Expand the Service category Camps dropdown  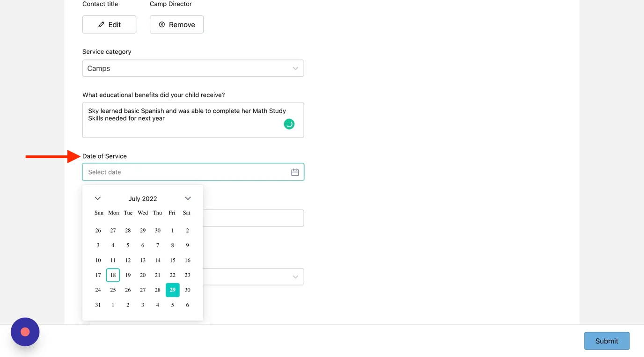click(193, 68)
